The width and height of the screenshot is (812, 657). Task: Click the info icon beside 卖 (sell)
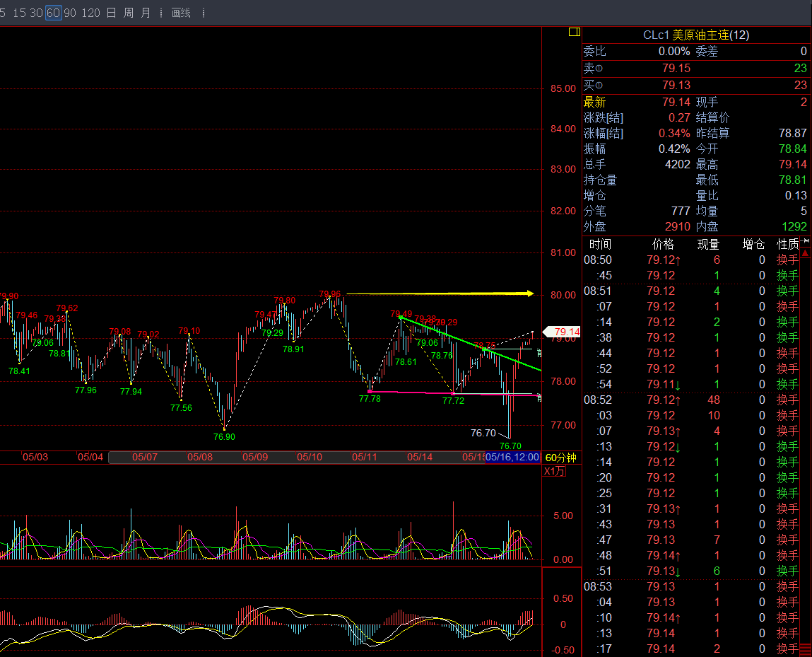coord(599,69)
